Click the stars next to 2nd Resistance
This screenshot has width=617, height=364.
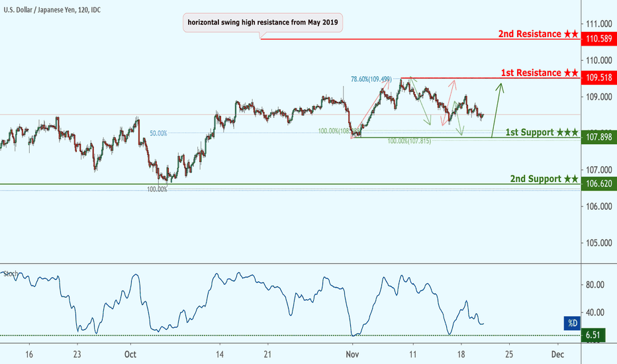pyautogui.click(x=571, y=34)
